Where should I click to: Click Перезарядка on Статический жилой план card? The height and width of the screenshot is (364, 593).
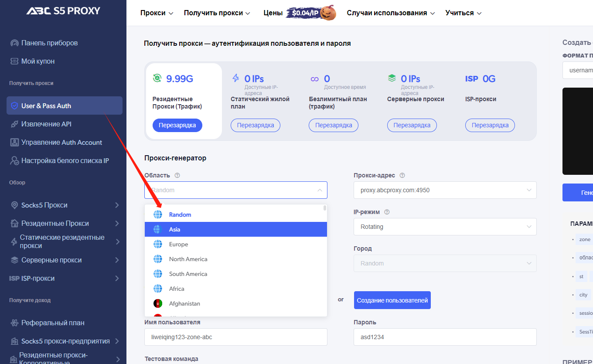coord(256,125)
